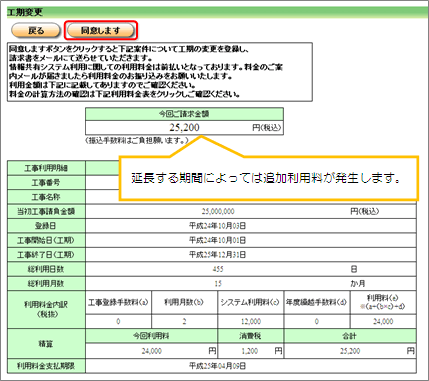The image size is (429, 381).
Task: Click the 工事終了日 value 平成25年12月31日
Action: 218,255
